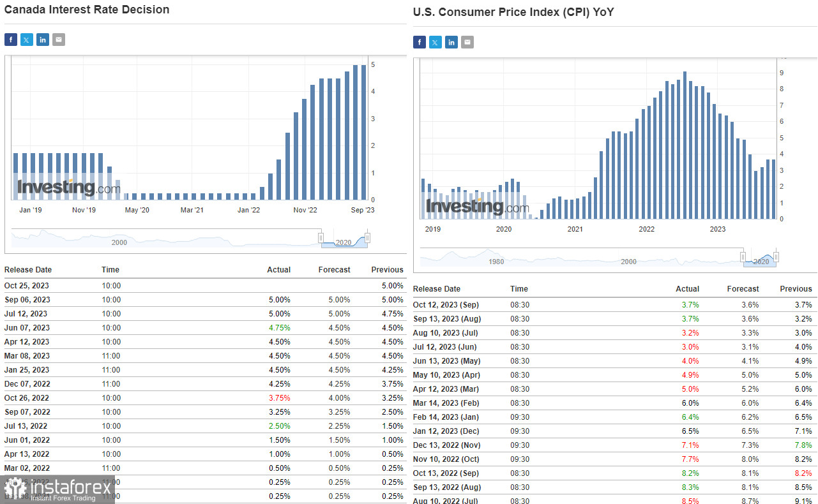This screenshot has width=818, height=504.
Task: Grab left range handle under Canada chart
Action: pyautogui.click(x=321, y=238)
